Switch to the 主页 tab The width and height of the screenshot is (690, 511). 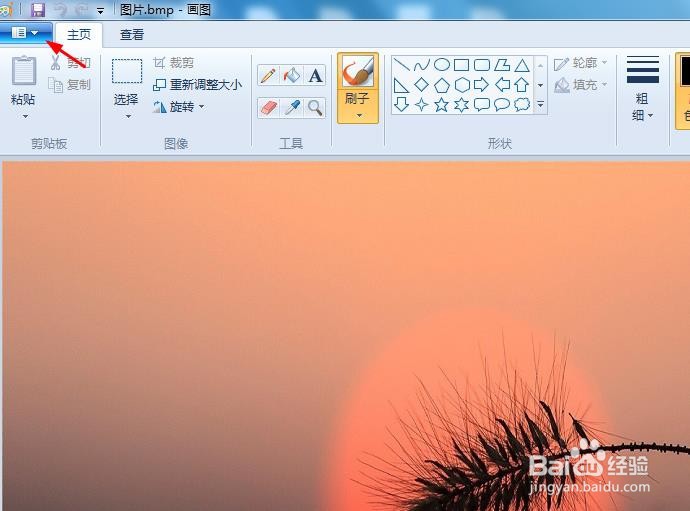pyautogui.click(x=79, y=35)
